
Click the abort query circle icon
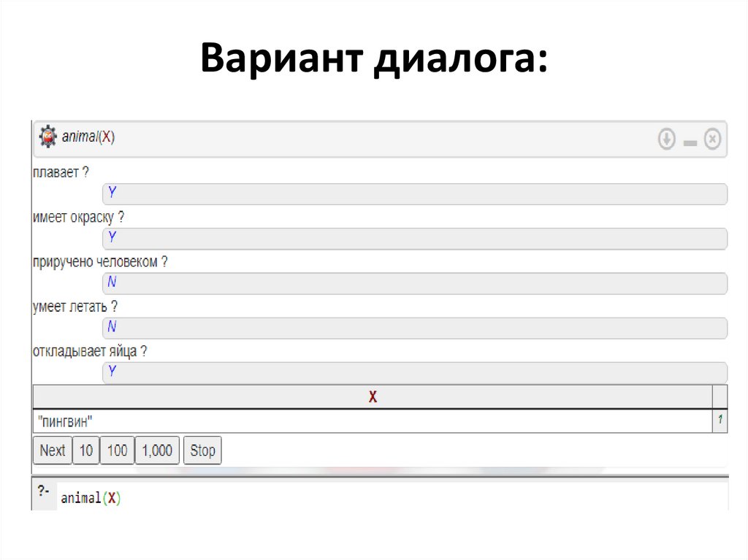[711, 139]
